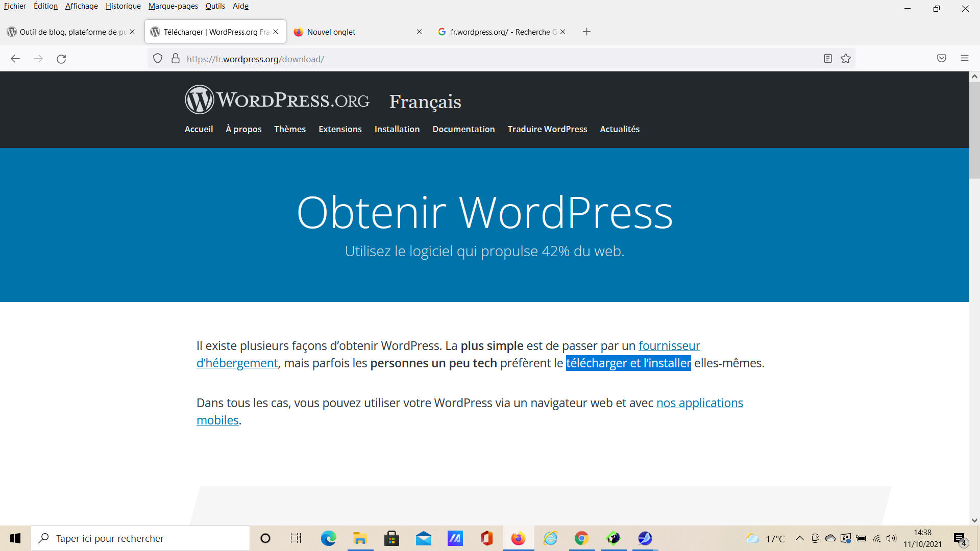The width and height of the screenshot is (980, 551).
Task: Click the browser forward arrow
Action: click(38, 59)
